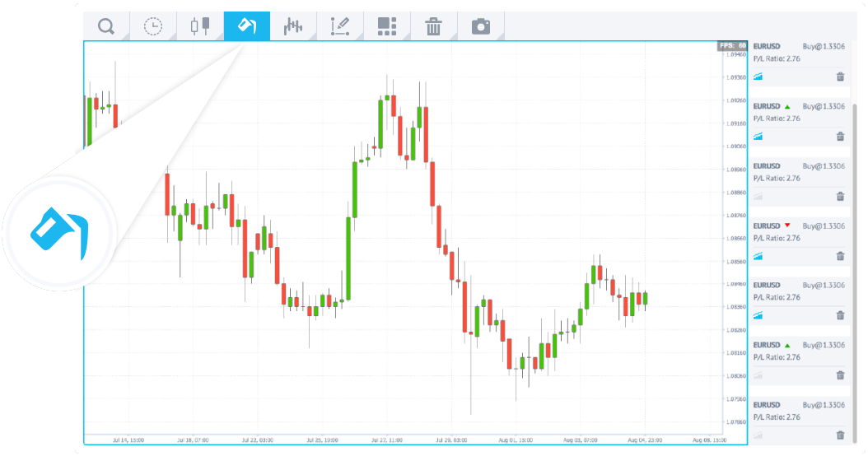The image size is (868, 456).
Task: Remove the bottom EURUSD order via its trash icon
Action: click(x=840, y=435)
